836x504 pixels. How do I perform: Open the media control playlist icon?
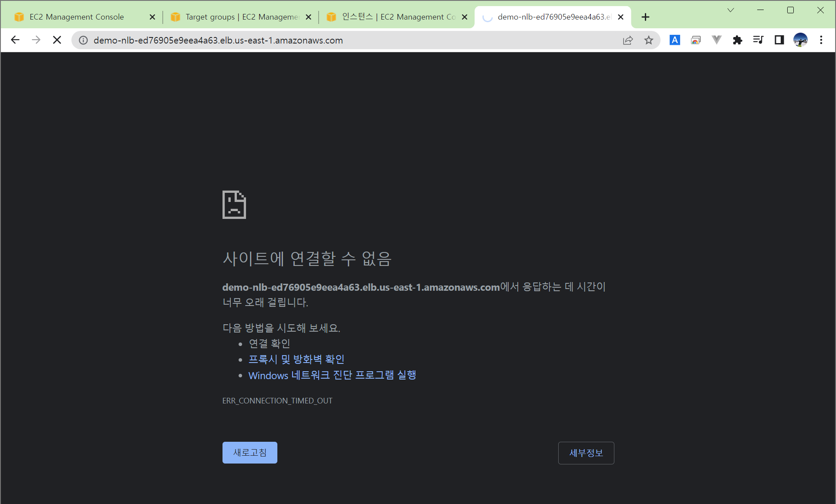coord(758,40)
